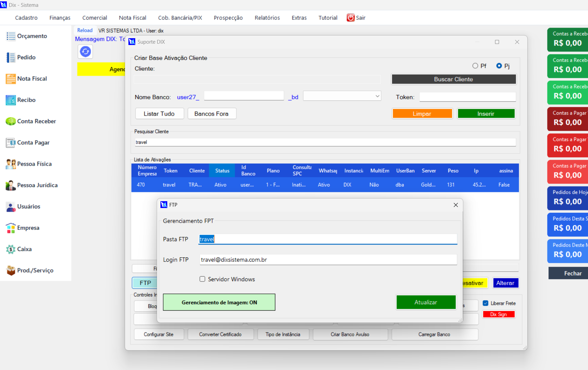
Task: Expand the _bd dropdown combo box
Action: [377, 96]
